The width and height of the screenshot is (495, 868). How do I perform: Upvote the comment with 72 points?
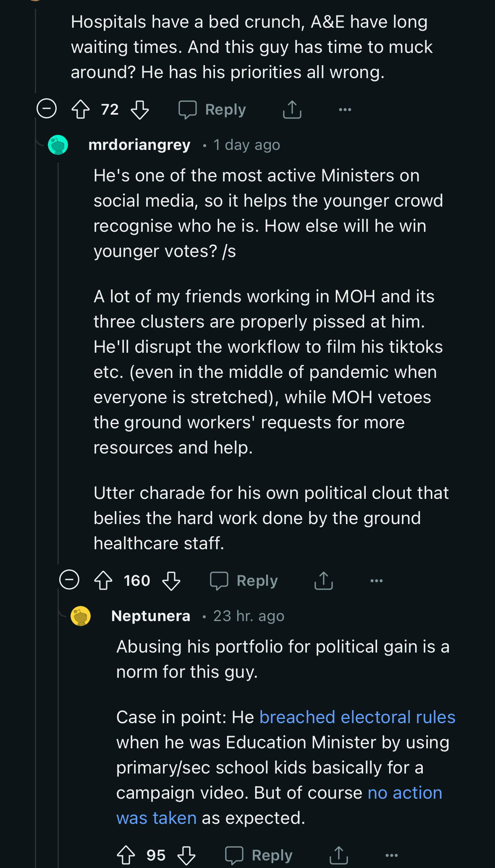[x=81, y=110]
